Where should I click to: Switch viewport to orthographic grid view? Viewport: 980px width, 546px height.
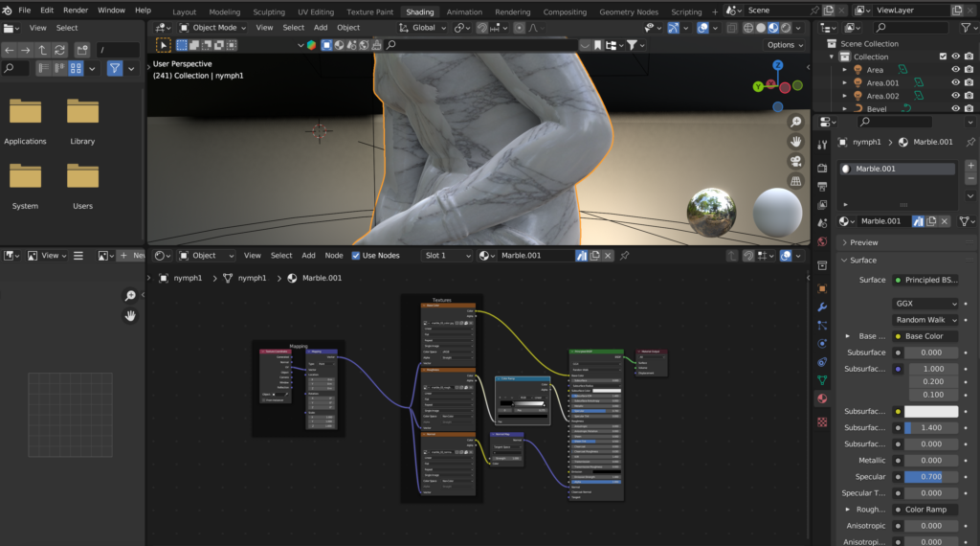[795, 181]
